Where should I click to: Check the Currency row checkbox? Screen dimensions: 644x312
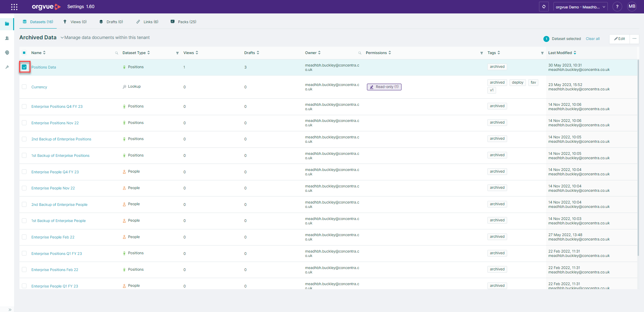(24, 87)
